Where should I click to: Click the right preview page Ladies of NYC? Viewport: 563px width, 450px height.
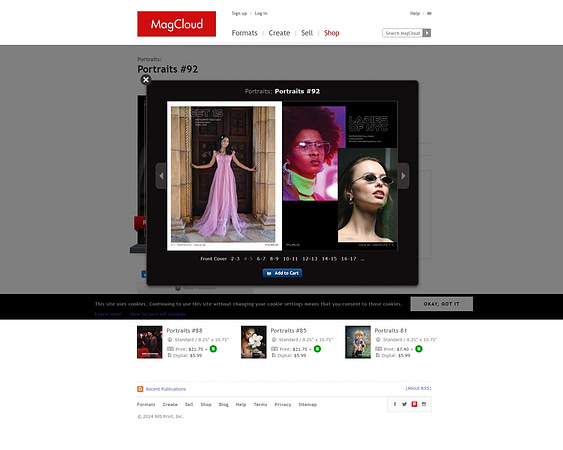coord(340,176)
